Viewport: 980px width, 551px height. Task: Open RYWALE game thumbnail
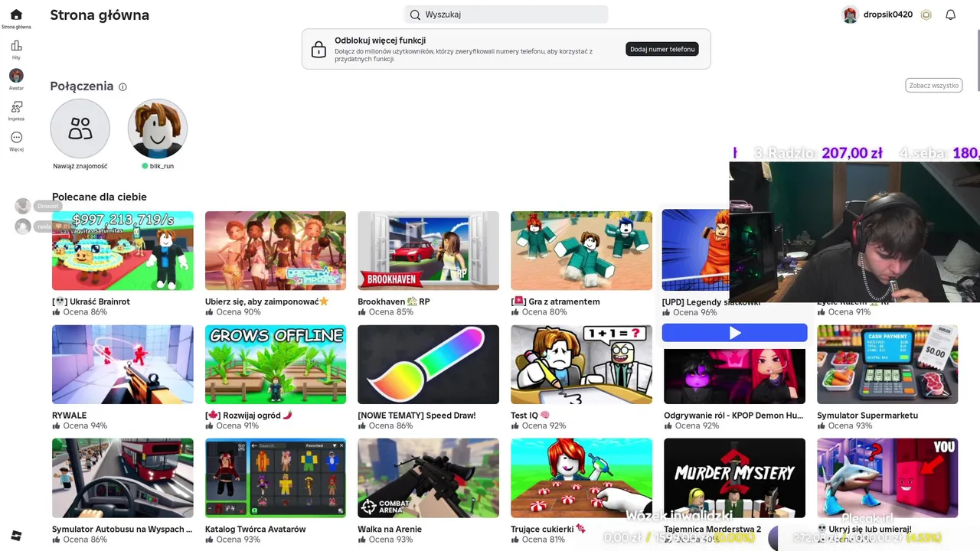pyautogui.click(x=122, y=364)
